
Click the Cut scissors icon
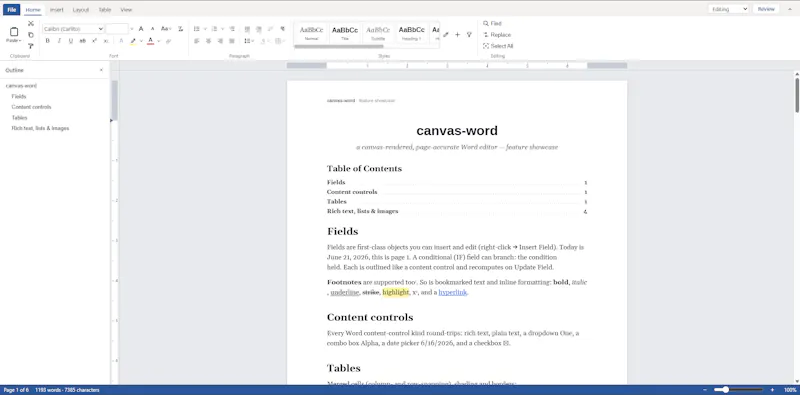click(x=31, y=23)
